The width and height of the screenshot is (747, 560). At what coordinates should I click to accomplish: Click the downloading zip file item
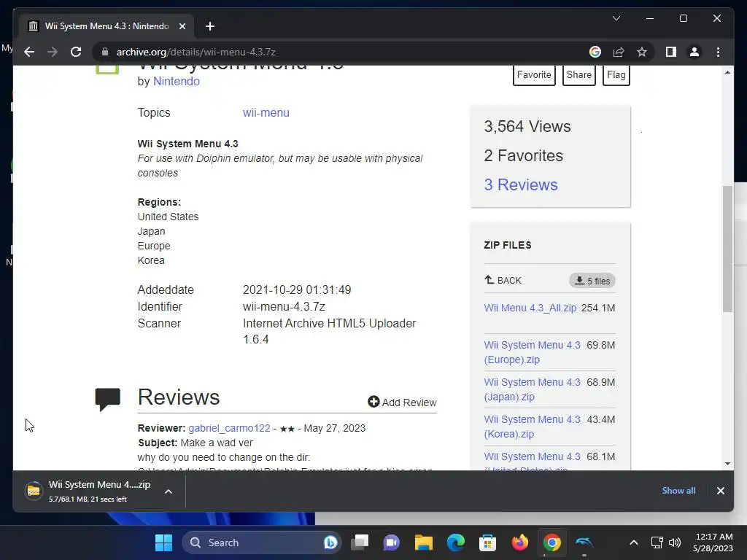(88, 491)
